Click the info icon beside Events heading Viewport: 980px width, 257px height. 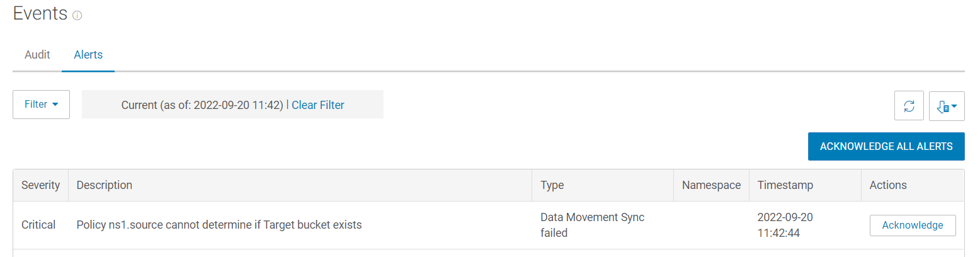pos(77,16)
